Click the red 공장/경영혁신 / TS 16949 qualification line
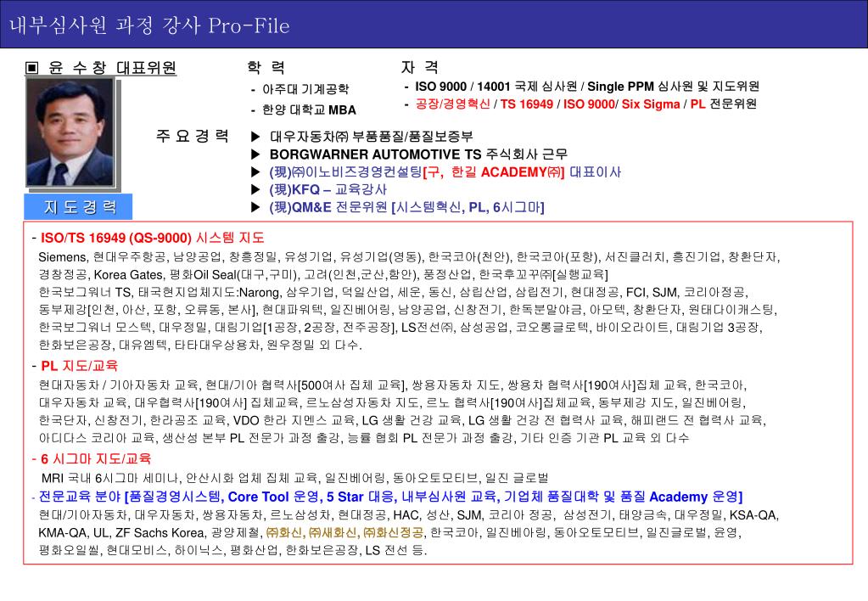 click(x=585, y=104)
